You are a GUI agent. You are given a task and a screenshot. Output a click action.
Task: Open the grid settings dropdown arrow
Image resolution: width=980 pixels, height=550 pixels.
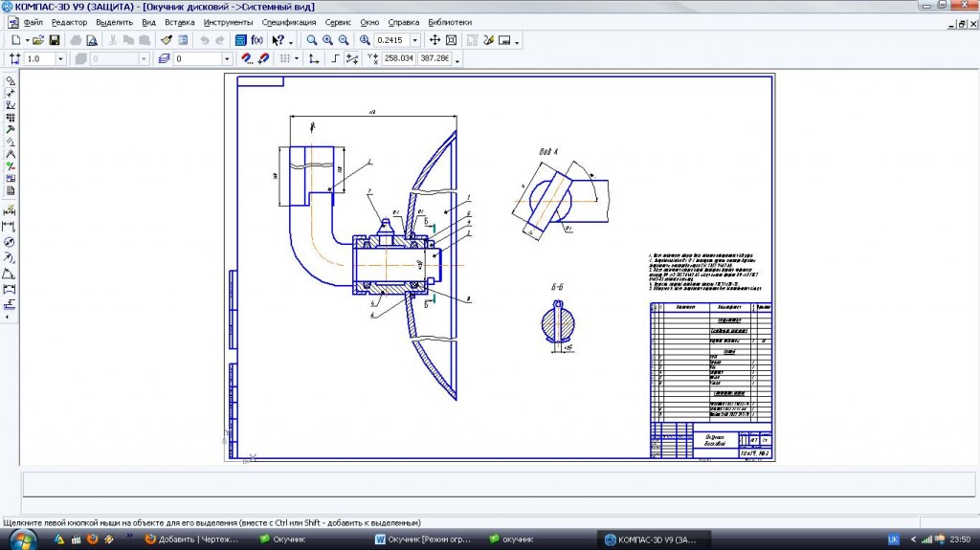click(x=297, y=58)
